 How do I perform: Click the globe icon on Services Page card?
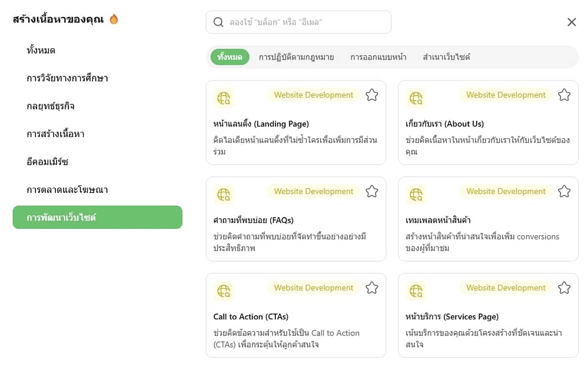click(x=416, y=291)
